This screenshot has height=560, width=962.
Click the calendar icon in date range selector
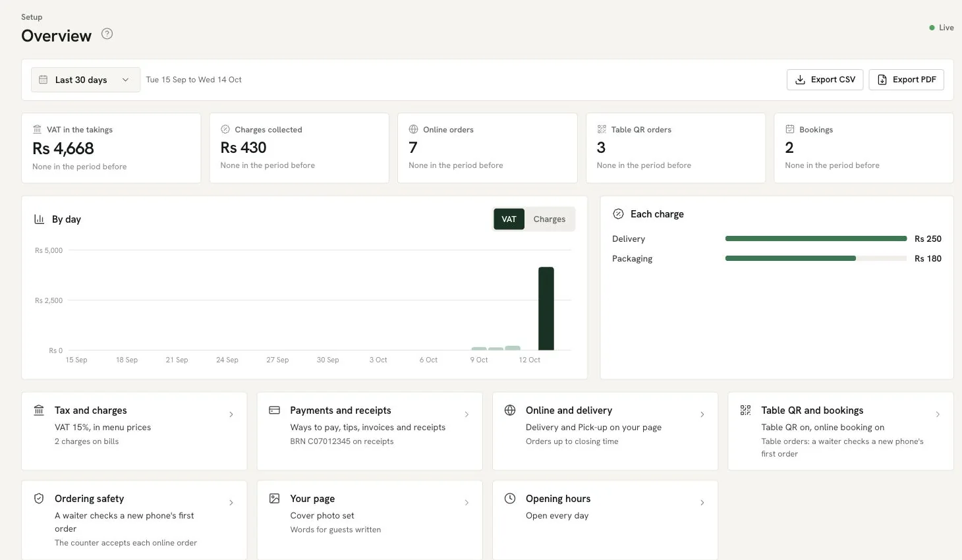coord(43,80)
